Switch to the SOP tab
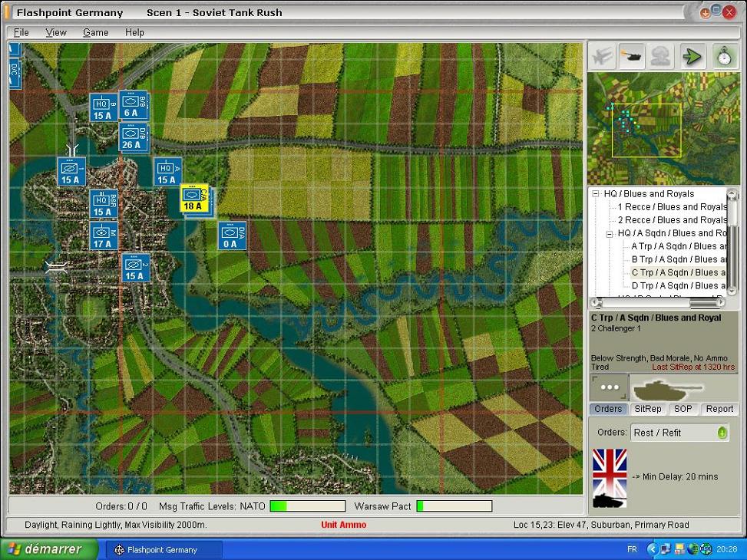The width and height of the screenshot is (747, 560). tap(683, 409)
